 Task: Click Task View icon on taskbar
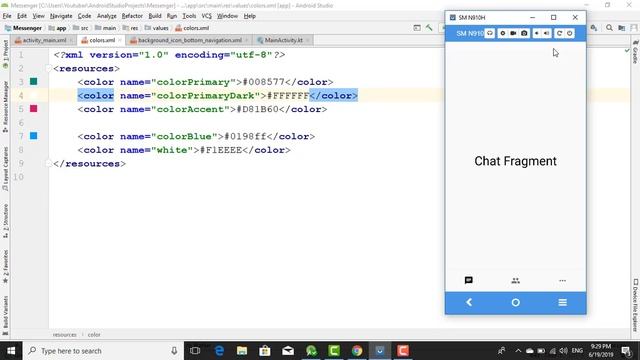(195, 351)
